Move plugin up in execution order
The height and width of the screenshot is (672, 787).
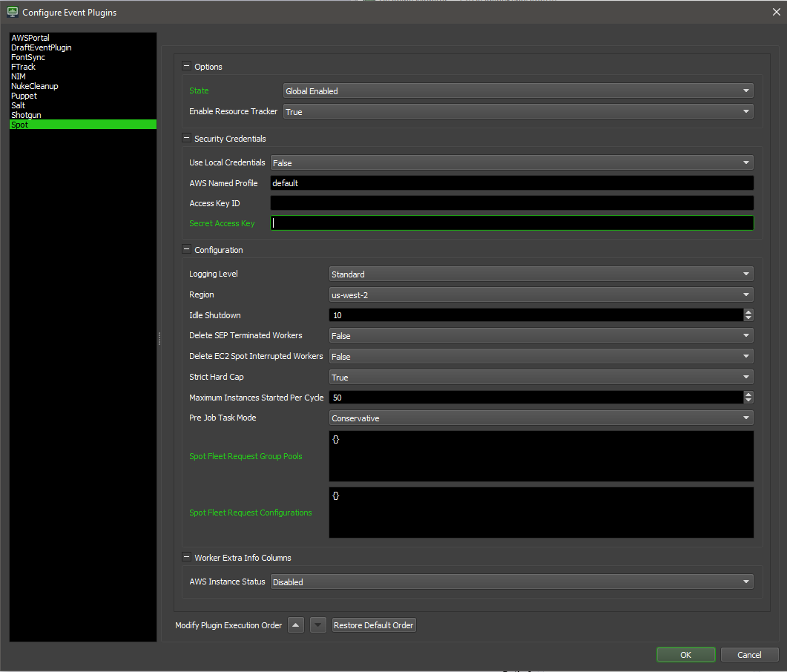296,625
